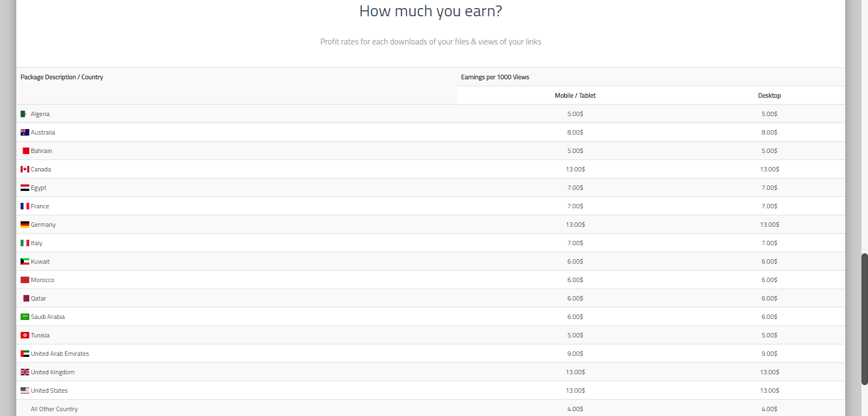Click the Earnings per 1000 Views header
This screenshot has height=416, width=868.
pos(495,77)
